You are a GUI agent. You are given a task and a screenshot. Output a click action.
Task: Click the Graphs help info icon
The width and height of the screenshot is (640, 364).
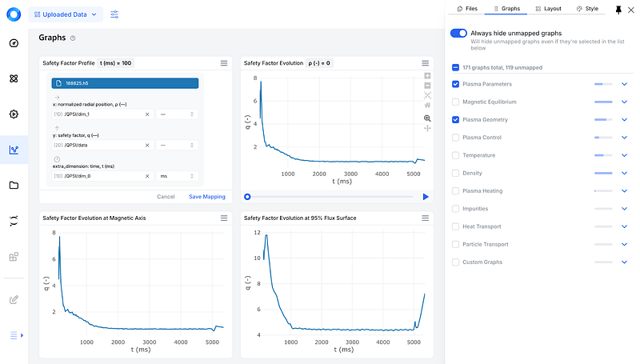pos(73,38)
